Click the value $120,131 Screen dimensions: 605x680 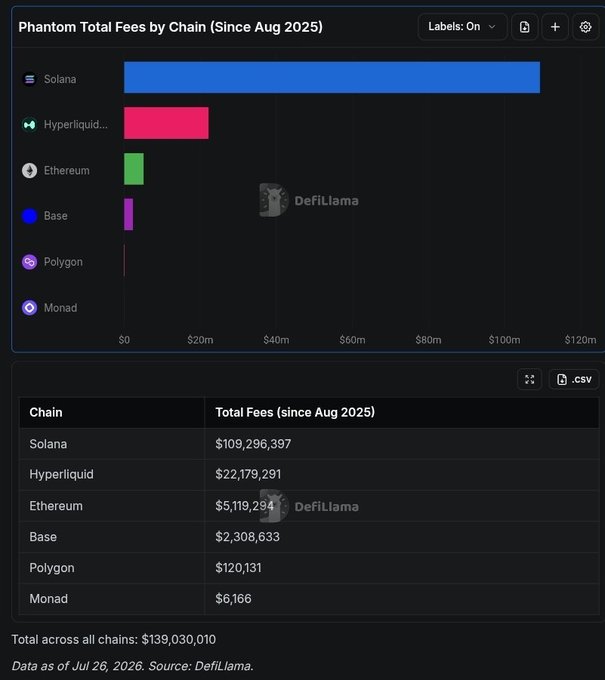[x=239, y=568]
